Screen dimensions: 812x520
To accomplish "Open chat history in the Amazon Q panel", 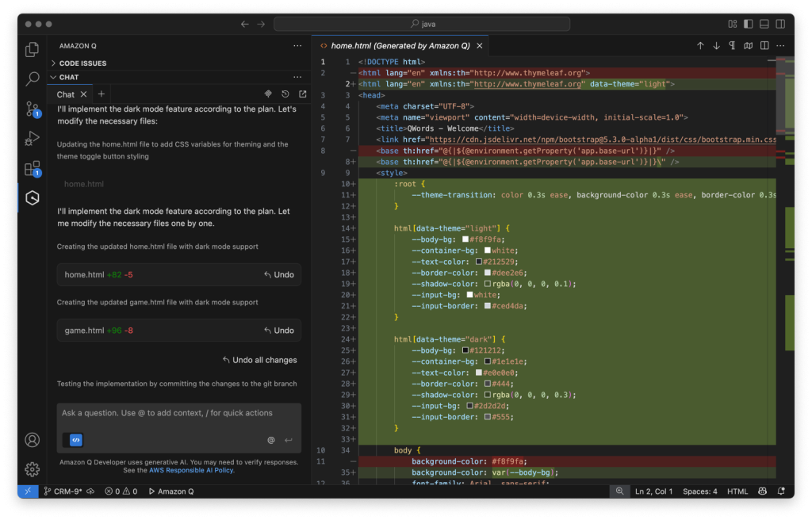I will [285, 94].
